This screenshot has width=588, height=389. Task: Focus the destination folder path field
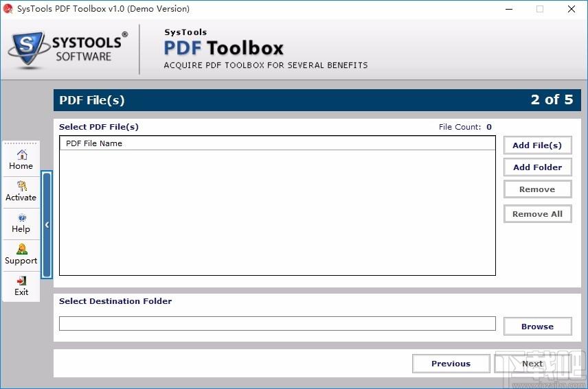[x=277, y=323]
